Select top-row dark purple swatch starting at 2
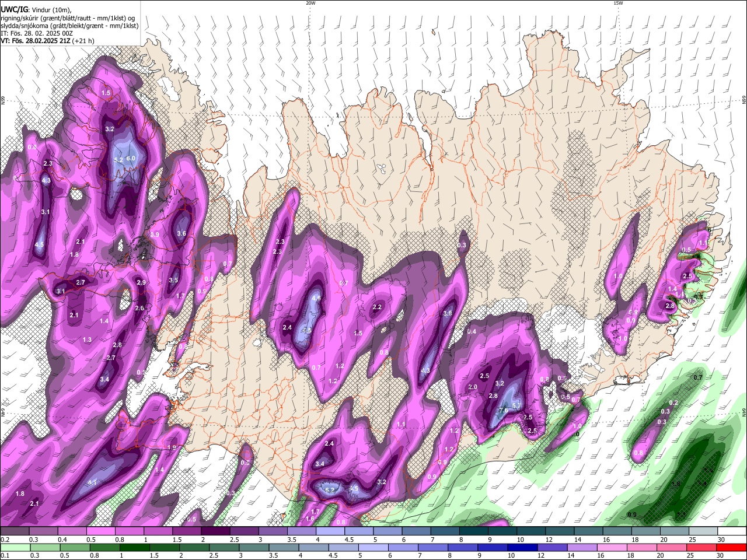The width and height of the screenshot is (747, 560). [x=215, y=531]
